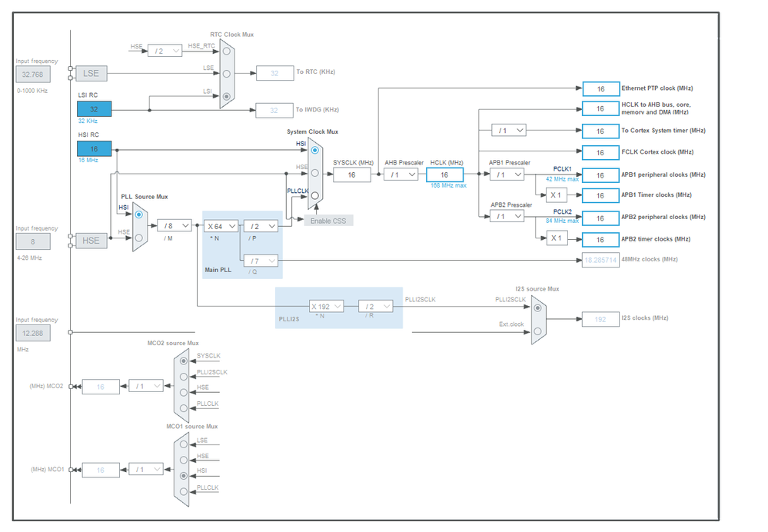Screen dimensions: 768x532
Task: Open the PLL /M divider dropdown
Action: pos(175,225)
